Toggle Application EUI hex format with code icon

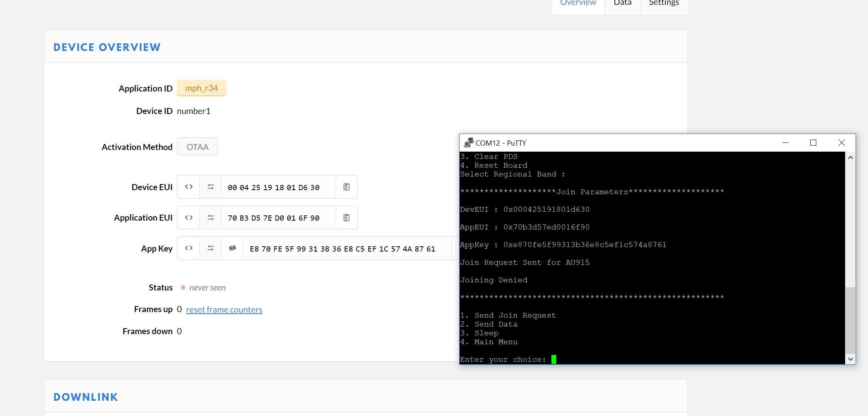[189, 217]
